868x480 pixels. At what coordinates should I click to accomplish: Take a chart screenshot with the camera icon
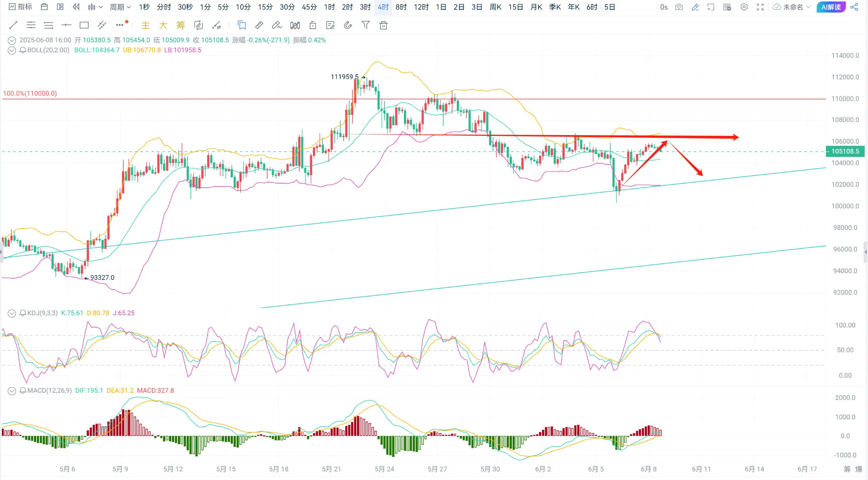(679, 7)
